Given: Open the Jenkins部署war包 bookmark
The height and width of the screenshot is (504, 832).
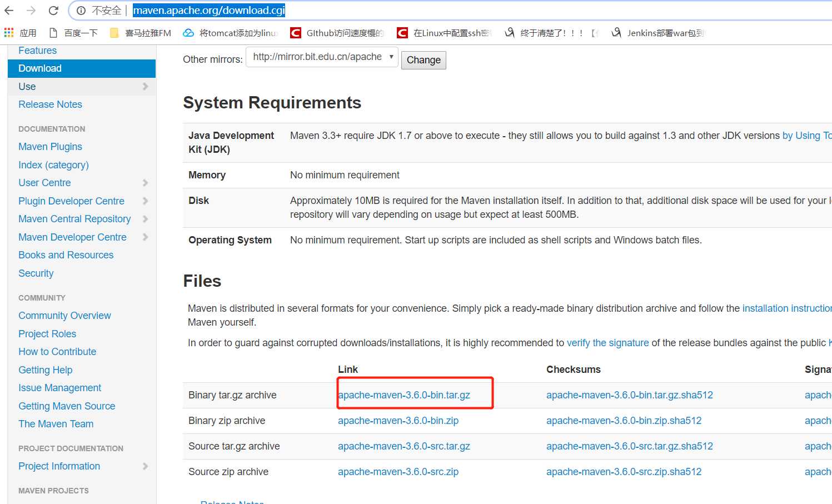Looking at the screenshot, I should (658, 33).
